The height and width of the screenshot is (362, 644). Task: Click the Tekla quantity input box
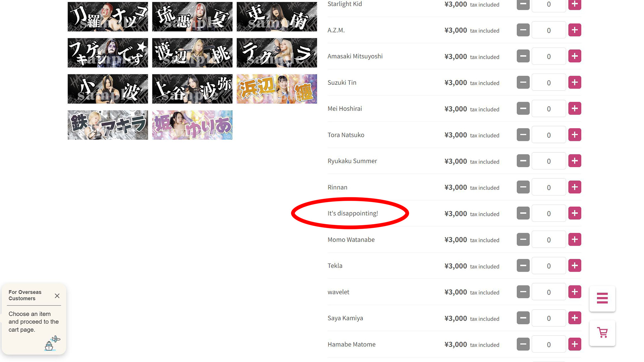[x=549, y=266]
